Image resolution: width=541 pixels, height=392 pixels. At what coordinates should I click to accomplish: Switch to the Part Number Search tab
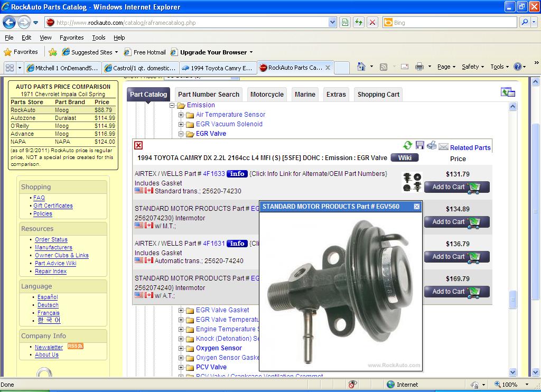pyautogui.click(x=208, y=95)
